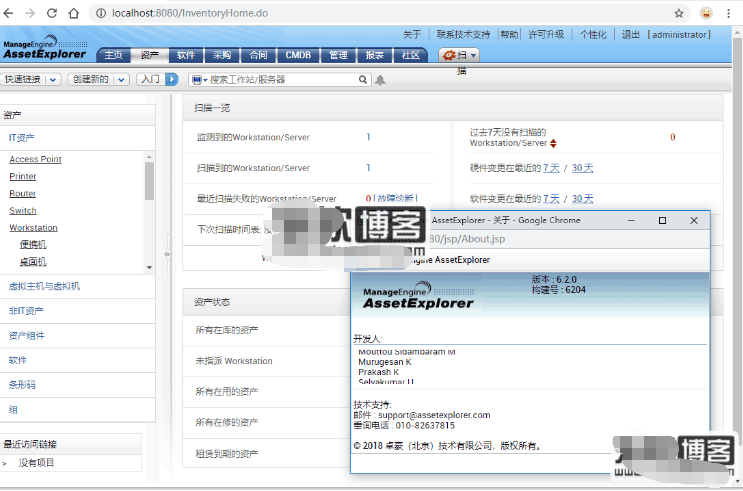Screen dimensions: 743x491
Task: Open the CMDB tab
Action: point(298,55)
